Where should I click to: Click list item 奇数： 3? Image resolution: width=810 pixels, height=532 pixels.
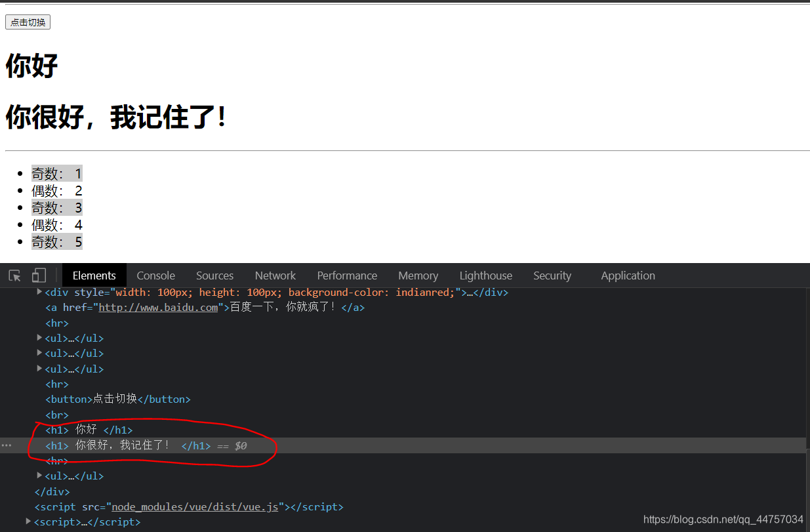coord(57,208)
